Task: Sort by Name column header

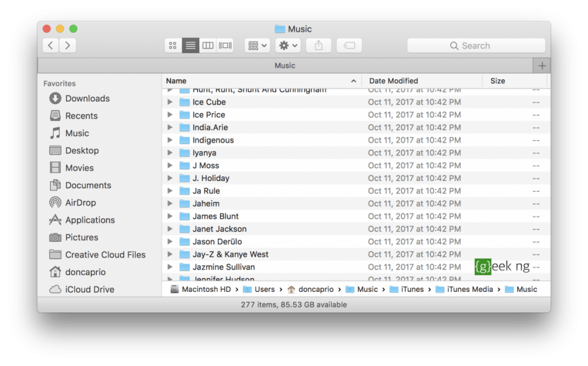Action: tap(262, 80)
